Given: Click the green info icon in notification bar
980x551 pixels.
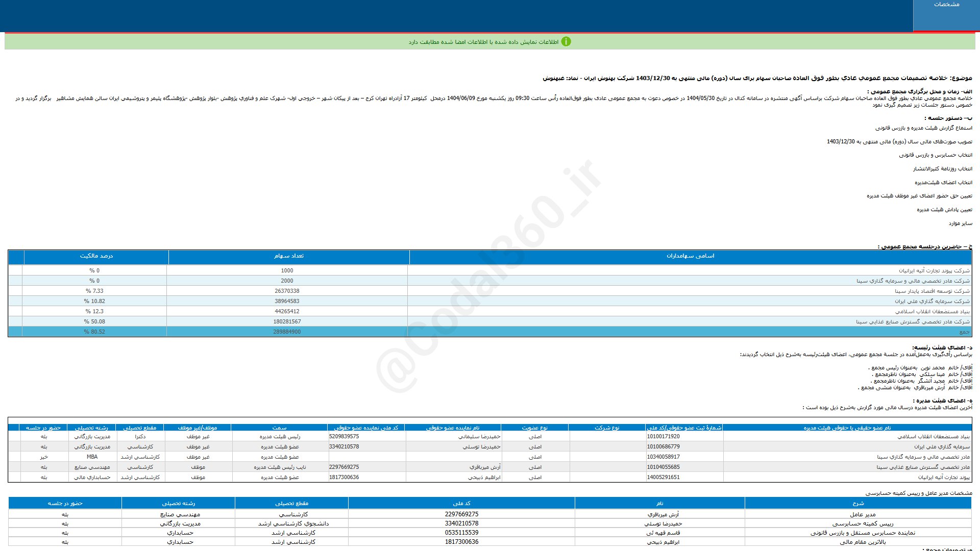Looking at the screenshot, I should pos(566,42).
